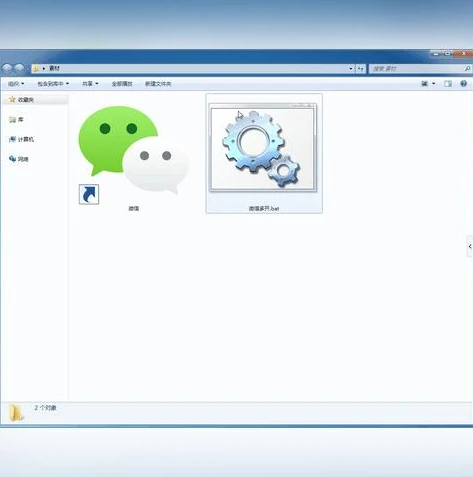The width and height of the screenshot is (473, 477).
Task: Click the 素材 breadcrumb in the address bar
Action: (54, 68)
